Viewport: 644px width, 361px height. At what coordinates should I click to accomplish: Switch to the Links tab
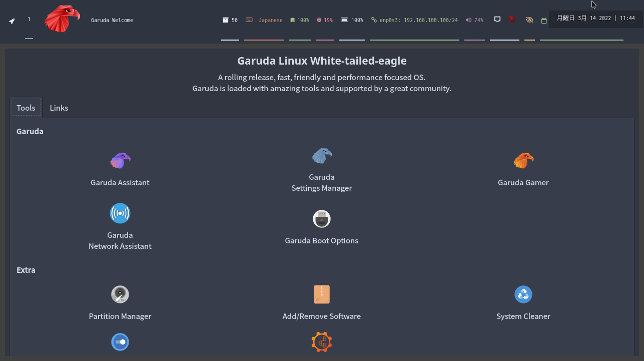click(59, 108)
